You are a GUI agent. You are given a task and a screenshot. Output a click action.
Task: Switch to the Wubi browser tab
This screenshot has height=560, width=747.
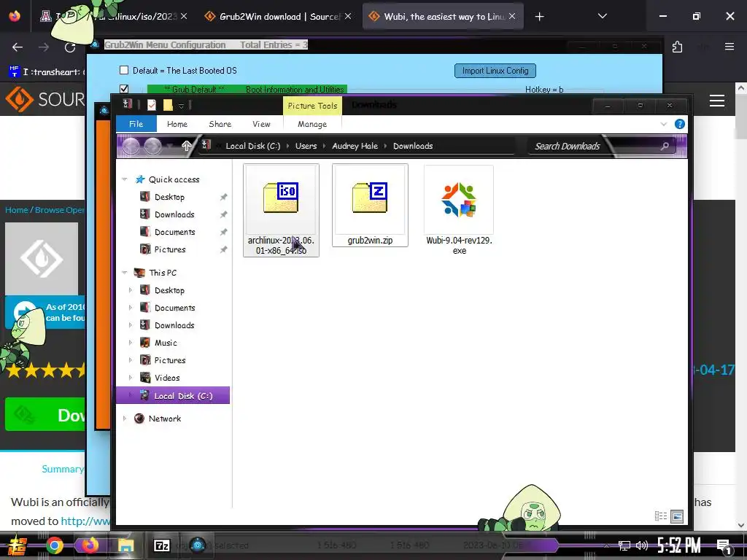coord(443,17)
